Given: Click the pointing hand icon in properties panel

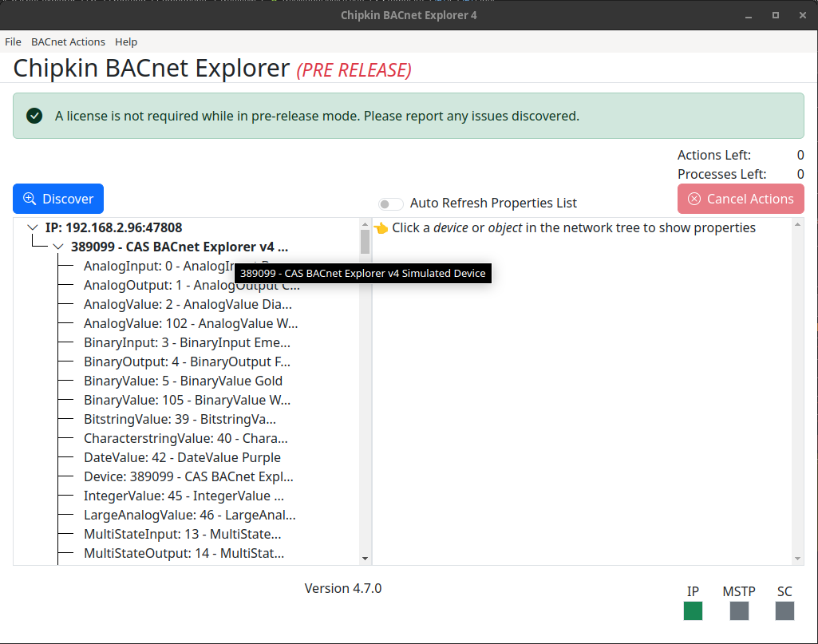Looking at the screenshot, I should [381, 228].
